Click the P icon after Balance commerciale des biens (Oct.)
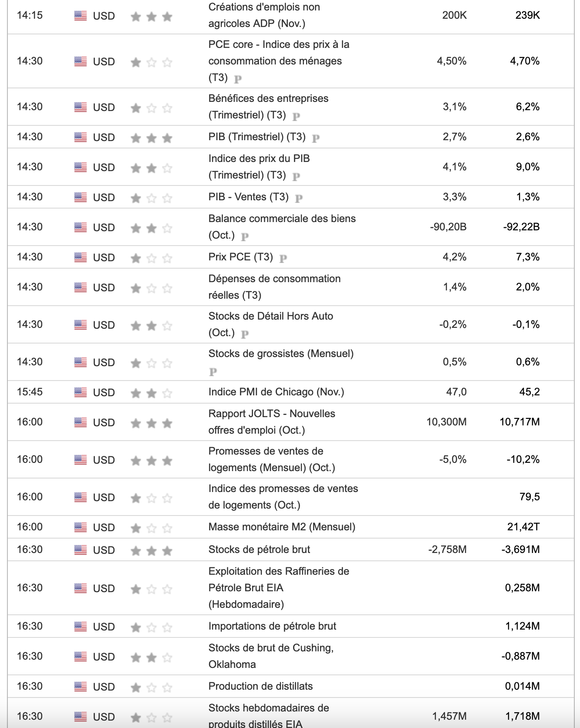 tap(245, 236)
